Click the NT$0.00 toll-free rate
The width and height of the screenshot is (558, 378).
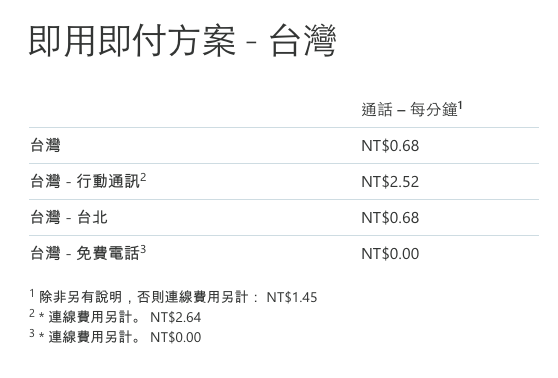tap(390, 254)
